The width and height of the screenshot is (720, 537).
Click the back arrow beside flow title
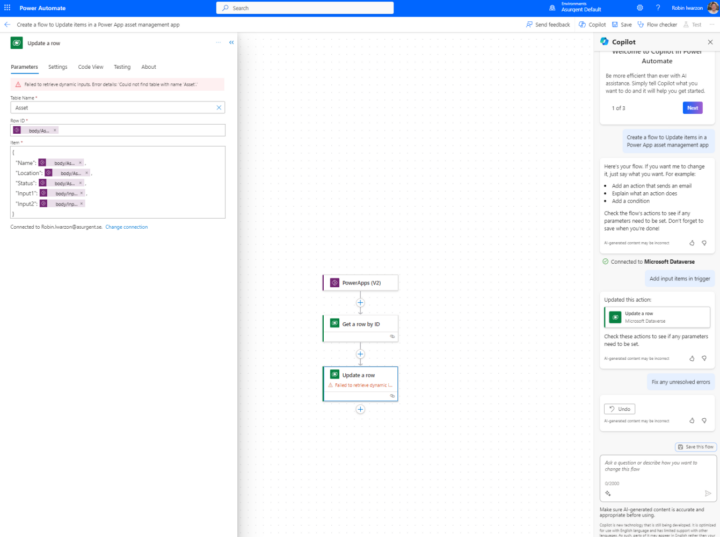pos(7,25)
